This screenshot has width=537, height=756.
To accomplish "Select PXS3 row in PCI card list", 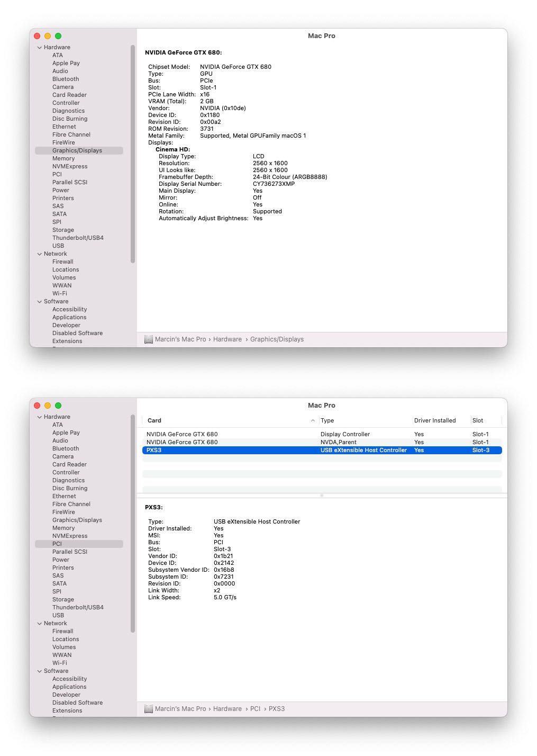I will 322,450.
